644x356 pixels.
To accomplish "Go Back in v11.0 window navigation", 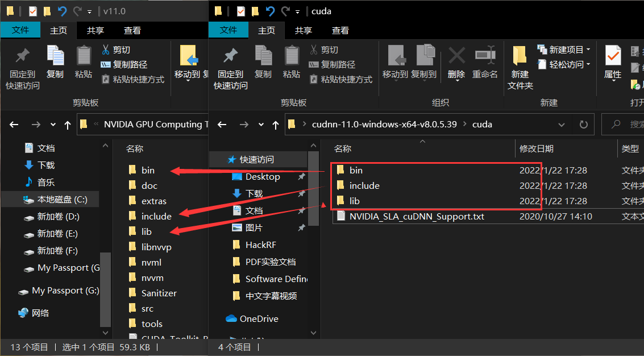I will [14, 125].
